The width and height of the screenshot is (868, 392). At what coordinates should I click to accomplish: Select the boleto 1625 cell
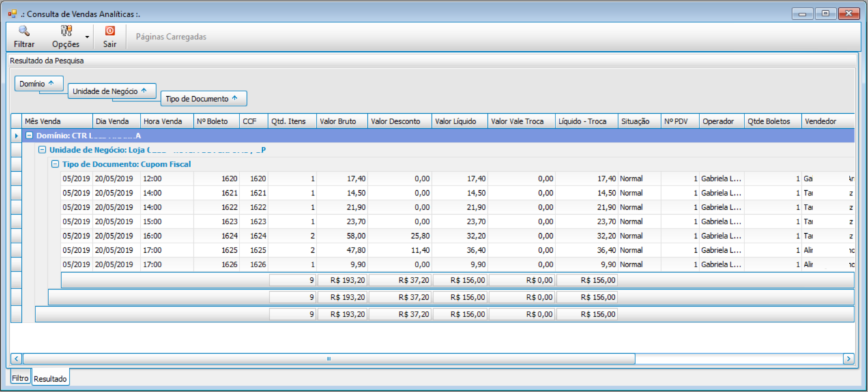pos(216,250)
